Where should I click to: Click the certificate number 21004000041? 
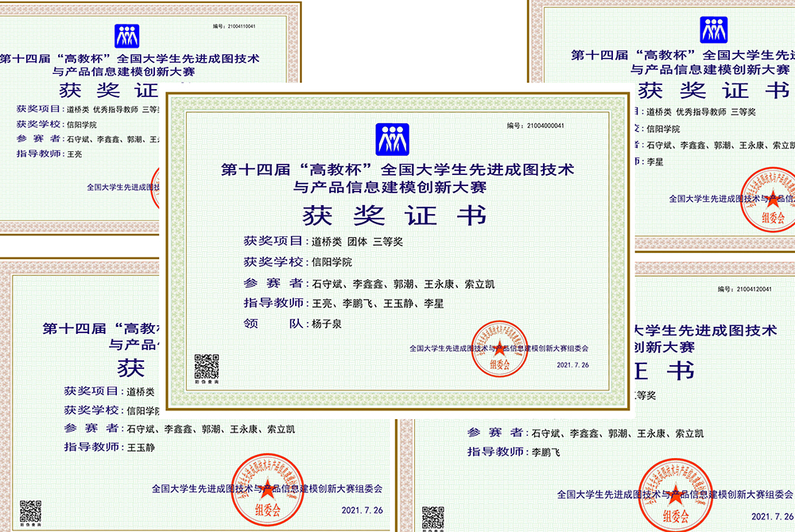click(535, 126)
